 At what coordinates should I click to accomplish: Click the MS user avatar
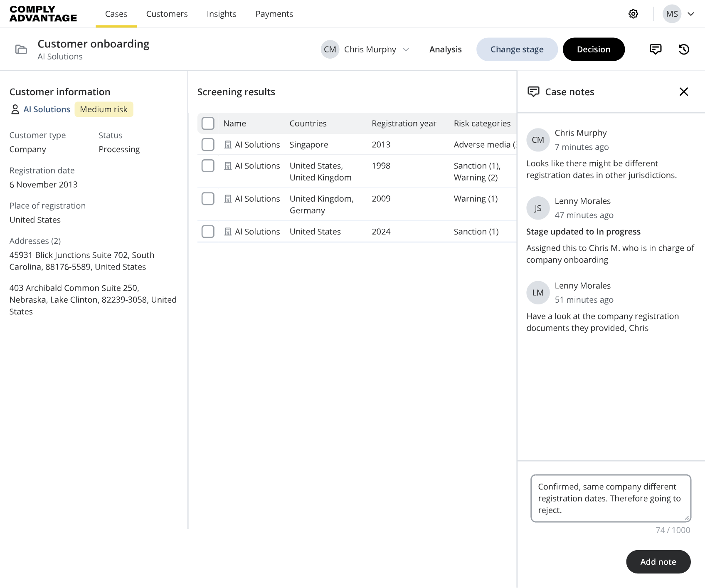[x=672, y=14]
